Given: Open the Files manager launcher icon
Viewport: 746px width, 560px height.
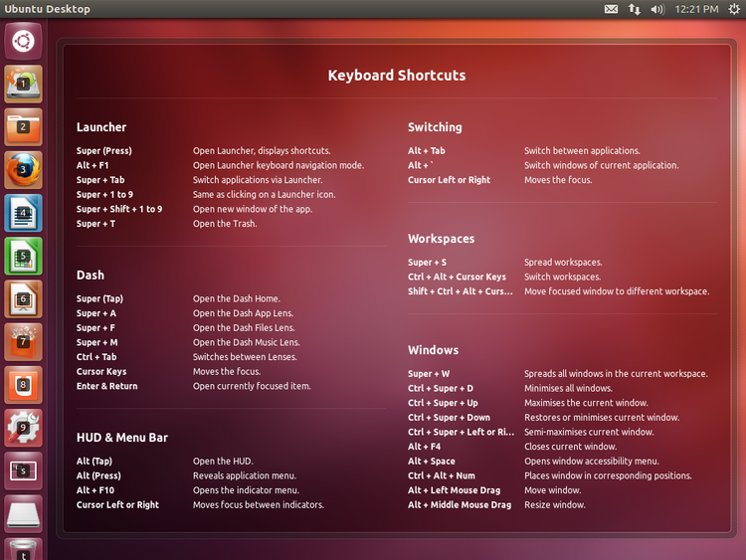Looking at the screenshot, I should (x=23, y=127).
